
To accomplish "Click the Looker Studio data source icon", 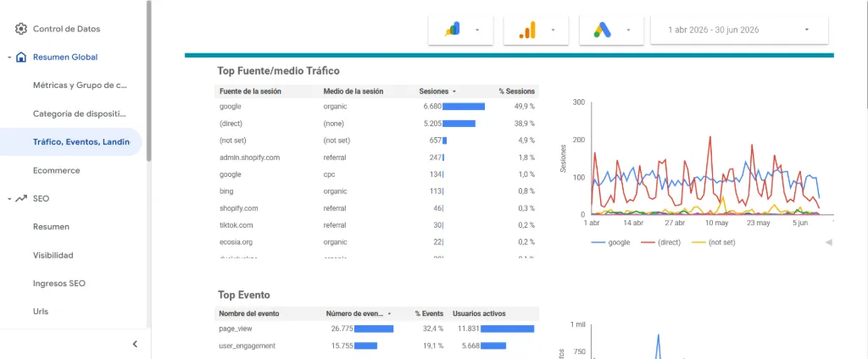I will [453, 30].
